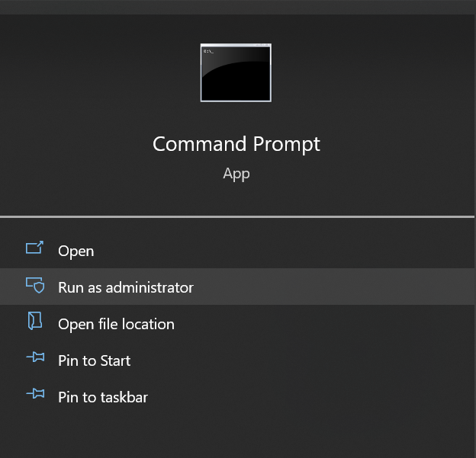Click the shield icon for Run as administrator
Image resolution: width=476 pixels, height=458 pixels.
(x=35, y=285)
